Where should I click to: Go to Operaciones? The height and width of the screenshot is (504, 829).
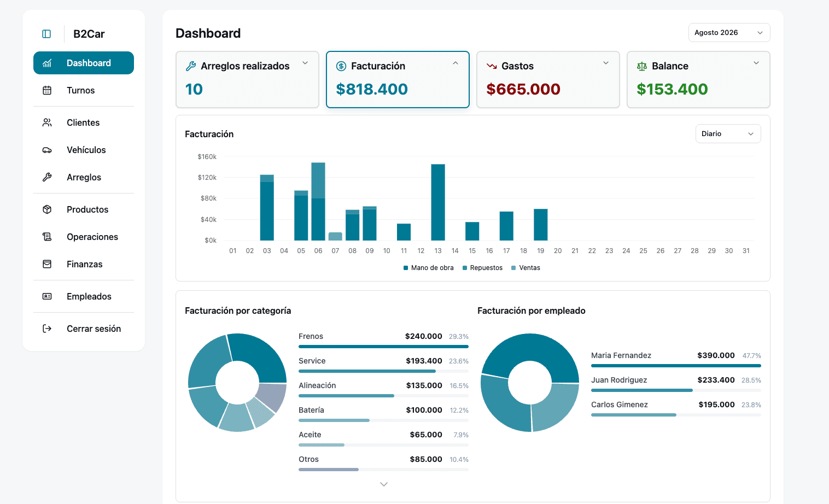tap(84, 237)
